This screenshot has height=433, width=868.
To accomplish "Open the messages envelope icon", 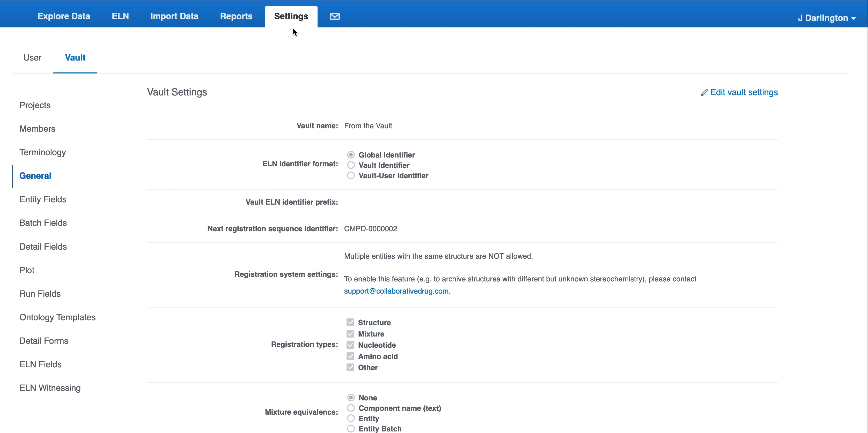I will (334, 16).
